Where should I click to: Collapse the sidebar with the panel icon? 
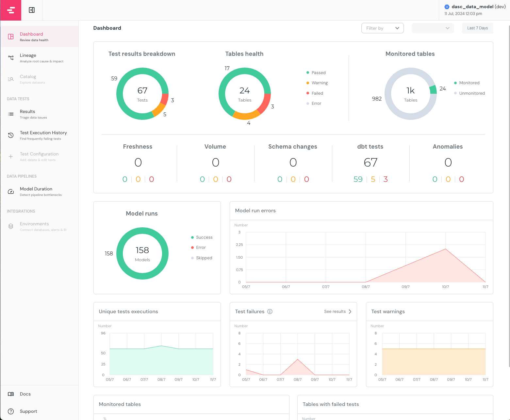(32, 10)
